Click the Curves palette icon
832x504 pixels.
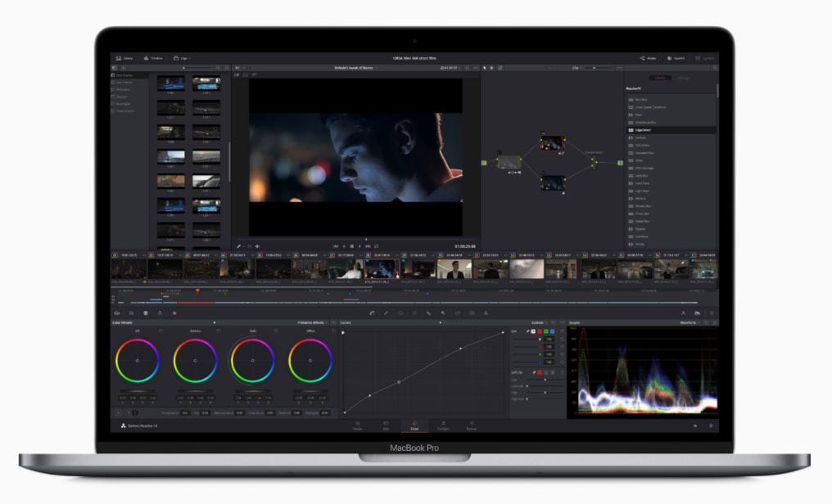point(373,313)
